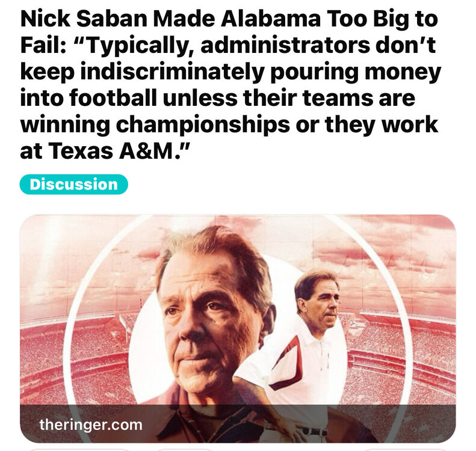Screen dimensions: 476x451
Task: Click the teal Discussion flair tag
Action: click(x=73, y=185)
